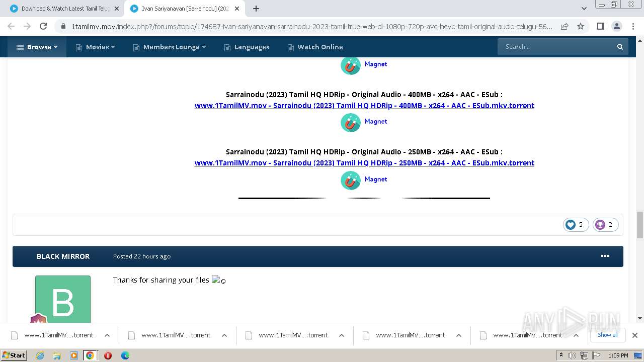
Task: Click the action center flag tray icon
Action: (x=595, y=355)
